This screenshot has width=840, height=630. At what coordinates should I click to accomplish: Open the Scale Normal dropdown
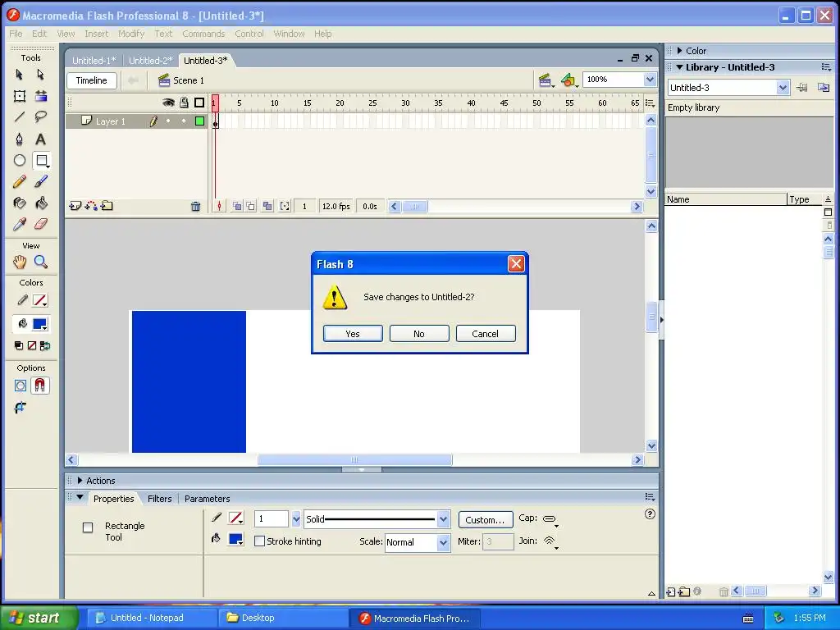(x=443, y=542)
